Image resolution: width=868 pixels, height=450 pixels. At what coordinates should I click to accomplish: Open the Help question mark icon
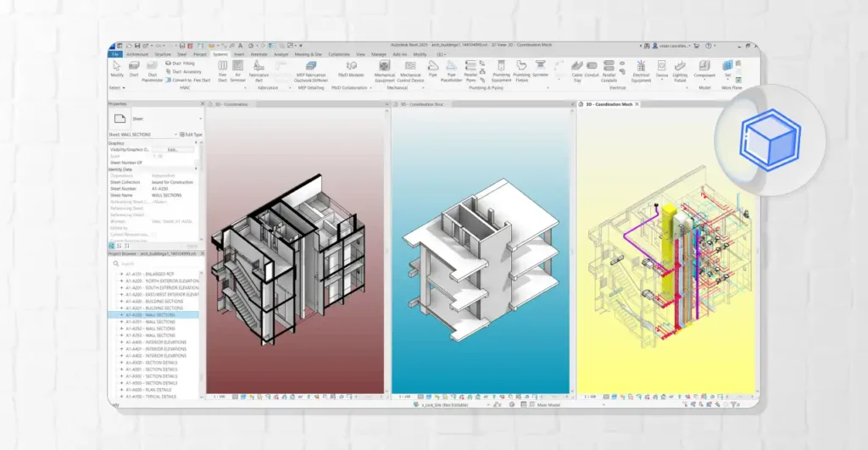tap(709, 46)
